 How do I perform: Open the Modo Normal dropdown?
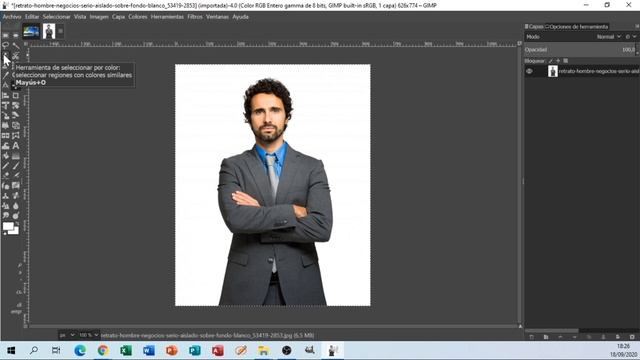[608, 37]
